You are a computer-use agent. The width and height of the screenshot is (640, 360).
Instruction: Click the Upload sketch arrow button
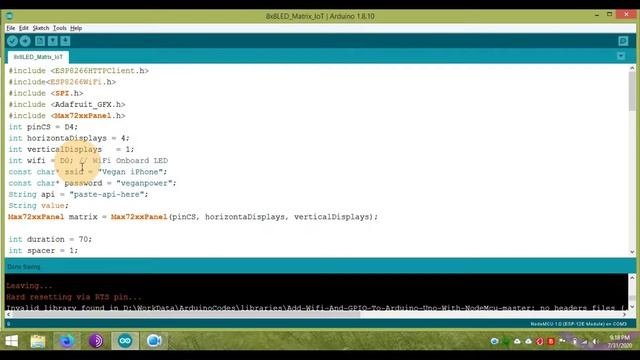(x=25, y=41)
